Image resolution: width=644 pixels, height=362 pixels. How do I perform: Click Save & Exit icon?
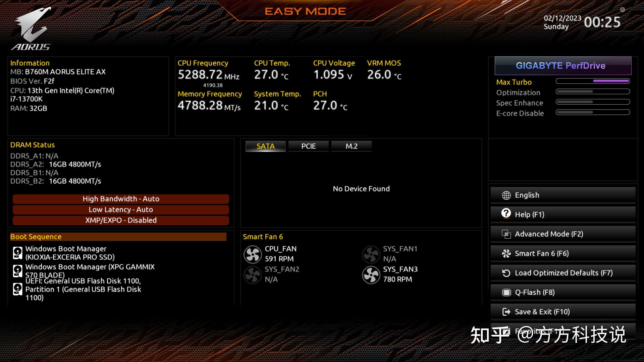pos(506,312)
